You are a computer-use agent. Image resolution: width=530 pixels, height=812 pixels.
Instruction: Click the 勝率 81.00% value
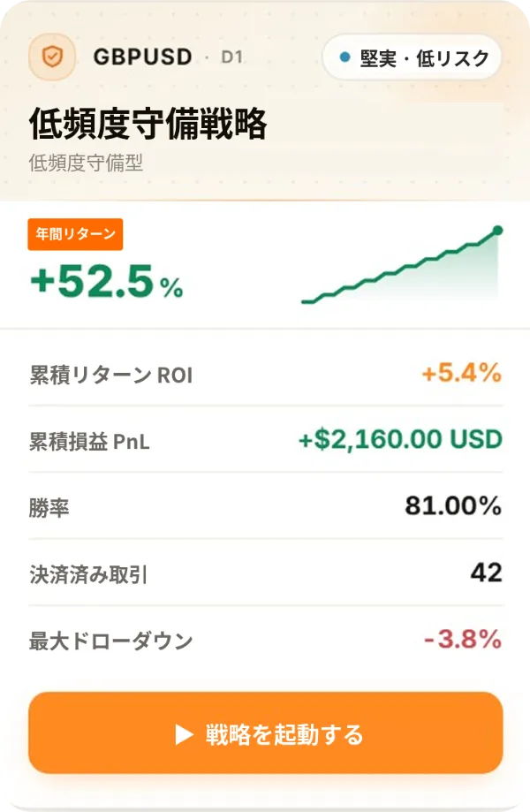coord(453,505)
